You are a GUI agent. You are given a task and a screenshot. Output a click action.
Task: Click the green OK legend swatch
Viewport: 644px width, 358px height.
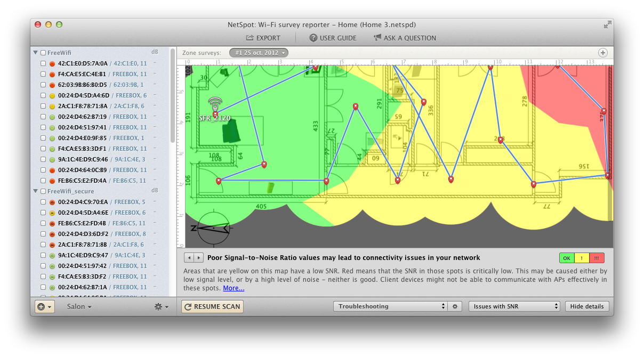tap(567, 258)
